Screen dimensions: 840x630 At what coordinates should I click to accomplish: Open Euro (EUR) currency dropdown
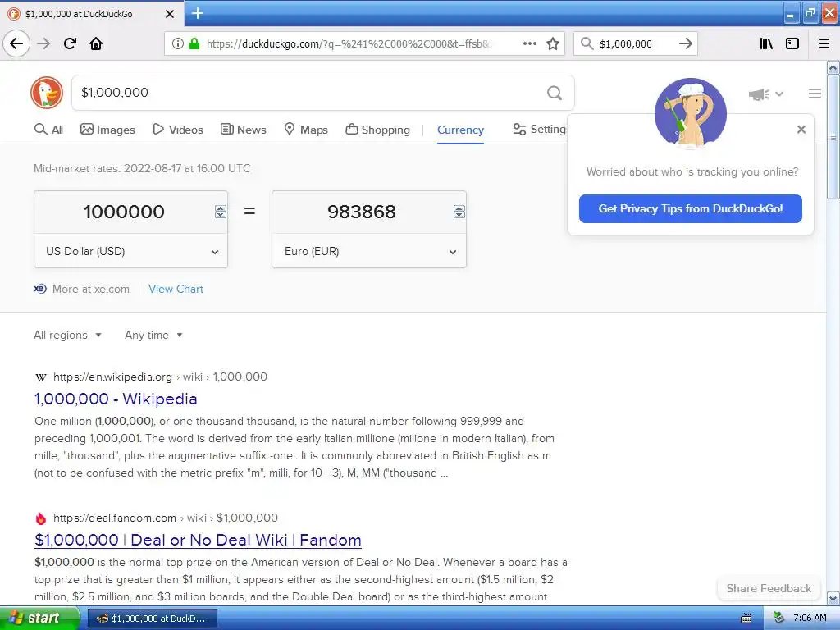coord(369,251)
